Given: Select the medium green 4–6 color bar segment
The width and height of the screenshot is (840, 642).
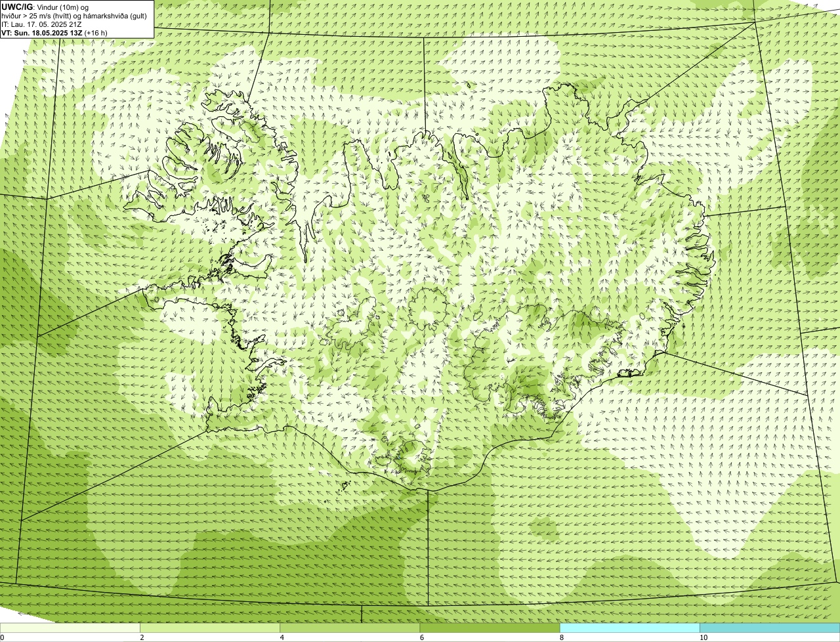Looking at the screenshot, I should coord(350,628).
